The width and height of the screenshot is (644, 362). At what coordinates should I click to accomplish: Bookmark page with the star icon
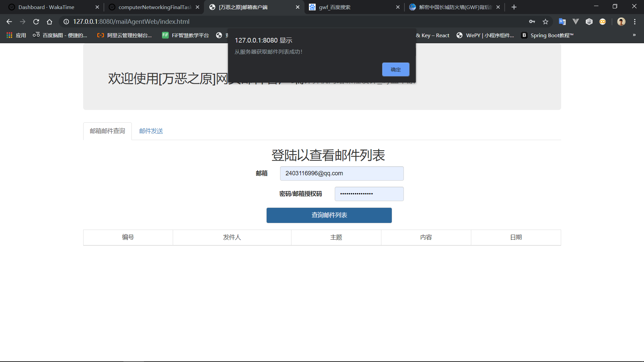point(545,22)
